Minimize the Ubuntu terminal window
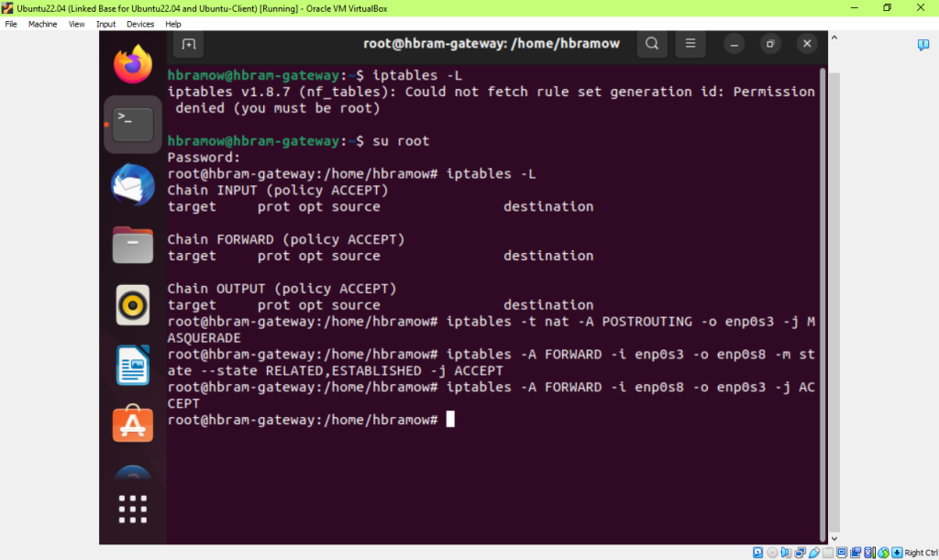This screenshot has width=939, height=560. [x=735, y=44]
